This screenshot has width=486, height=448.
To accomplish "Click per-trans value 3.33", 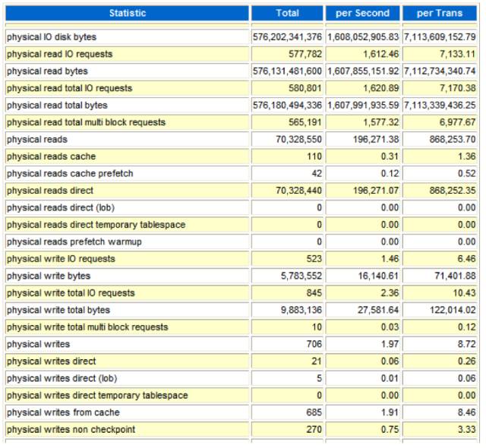I will (467, 430).
